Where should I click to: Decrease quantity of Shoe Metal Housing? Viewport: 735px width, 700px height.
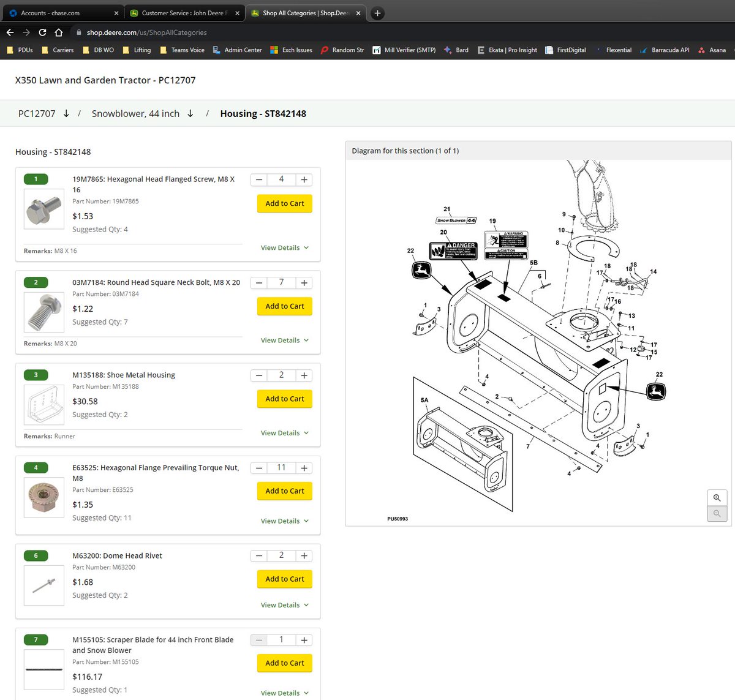(x=259, y=375)
